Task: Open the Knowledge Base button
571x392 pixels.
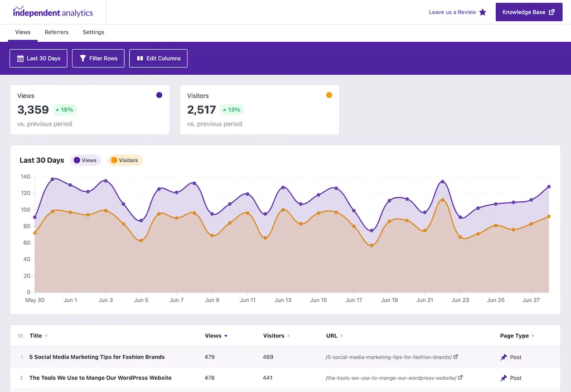Action: click(x=529, y=12)
